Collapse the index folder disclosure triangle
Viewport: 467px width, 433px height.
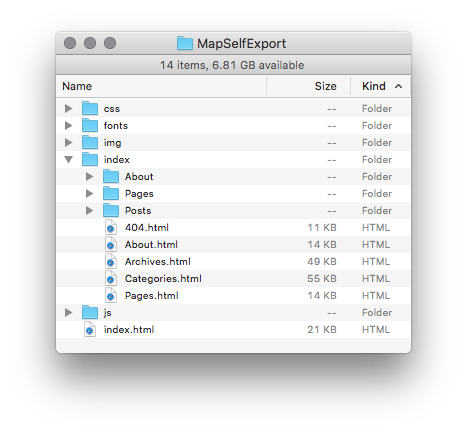point(69,160)
